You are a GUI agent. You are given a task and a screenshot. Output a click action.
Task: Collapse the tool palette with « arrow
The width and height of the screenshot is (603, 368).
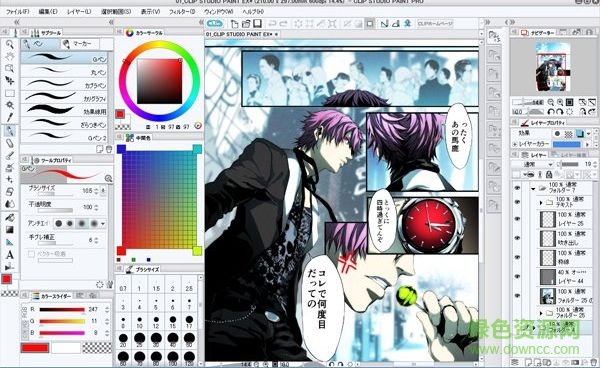pos(16,23)
